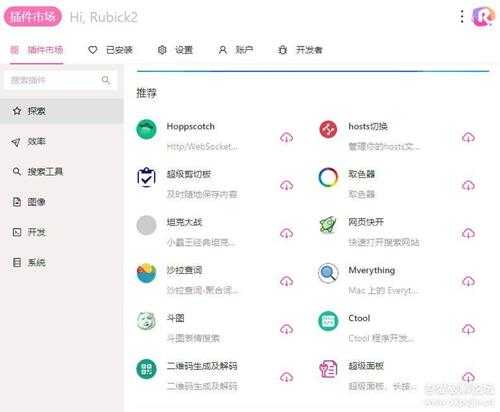Select 效率 category in sidebar
This screenshot has width=500, height=412.
pos(62,141)
